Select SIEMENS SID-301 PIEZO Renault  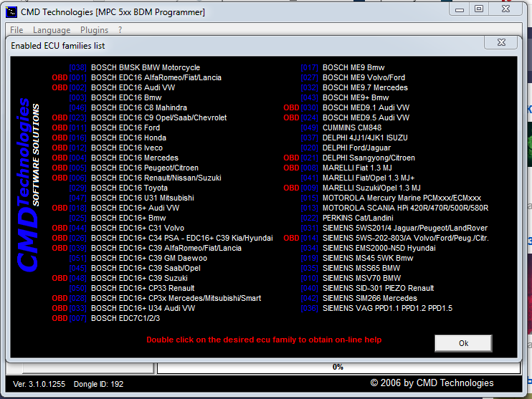pos(379,288)
